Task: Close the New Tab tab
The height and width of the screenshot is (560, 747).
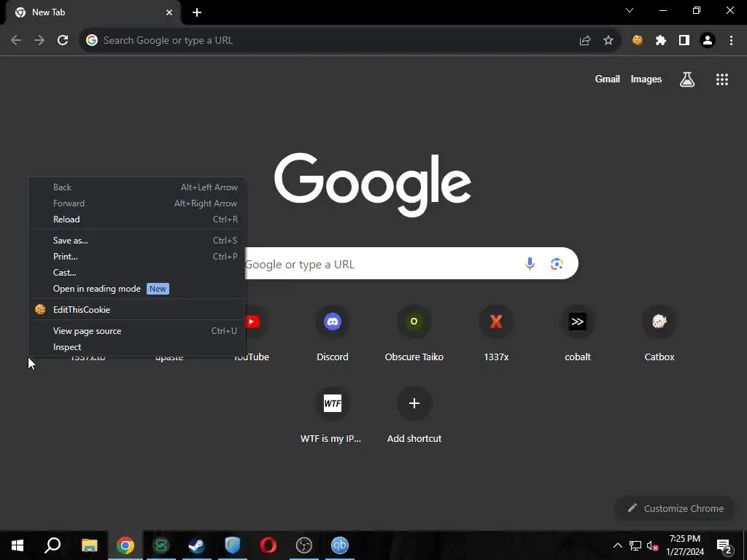Action: coord(169,12)
